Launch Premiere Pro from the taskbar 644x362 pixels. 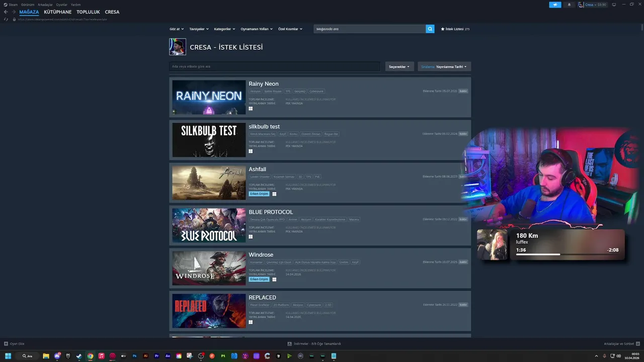point(156,356)
